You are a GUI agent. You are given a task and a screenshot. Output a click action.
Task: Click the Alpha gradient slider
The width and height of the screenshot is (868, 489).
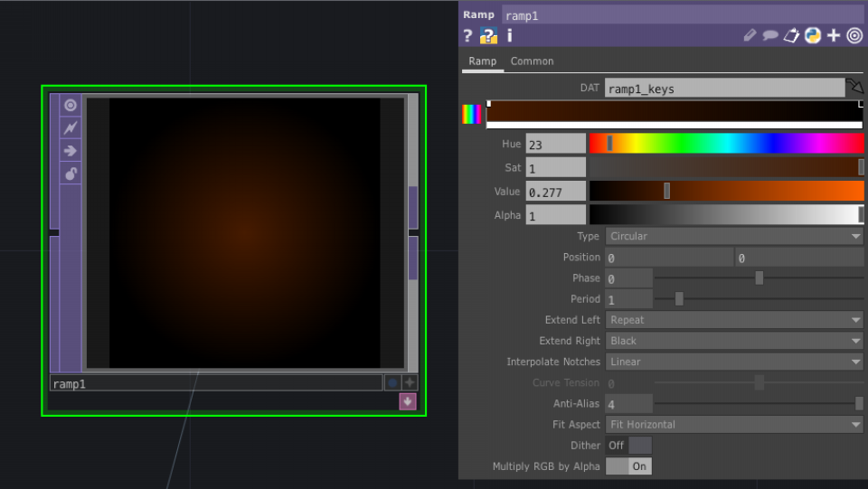pyautogui.click(x=726, y=214)
